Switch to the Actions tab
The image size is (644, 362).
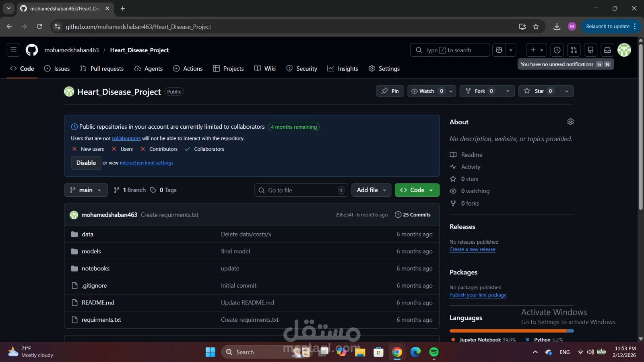pos(188,69)
